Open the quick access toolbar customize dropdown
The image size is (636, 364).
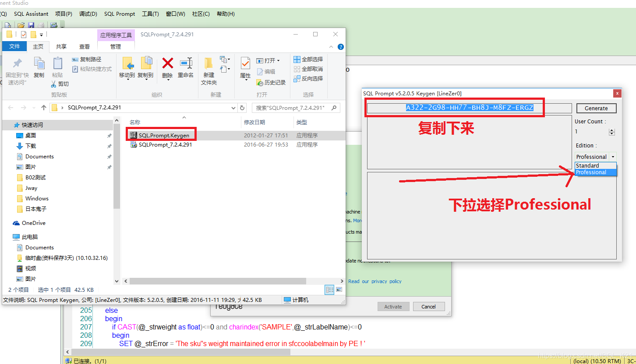[x=42, y=35]
